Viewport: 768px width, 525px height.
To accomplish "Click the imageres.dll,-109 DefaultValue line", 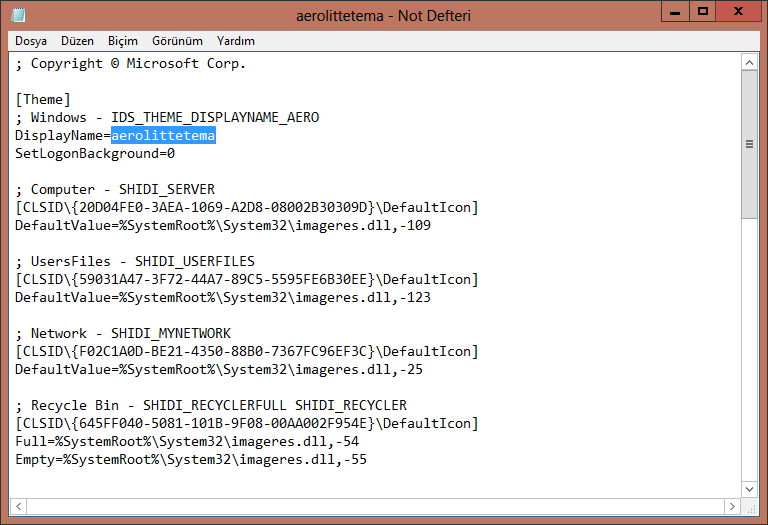I will pos(223,226).
